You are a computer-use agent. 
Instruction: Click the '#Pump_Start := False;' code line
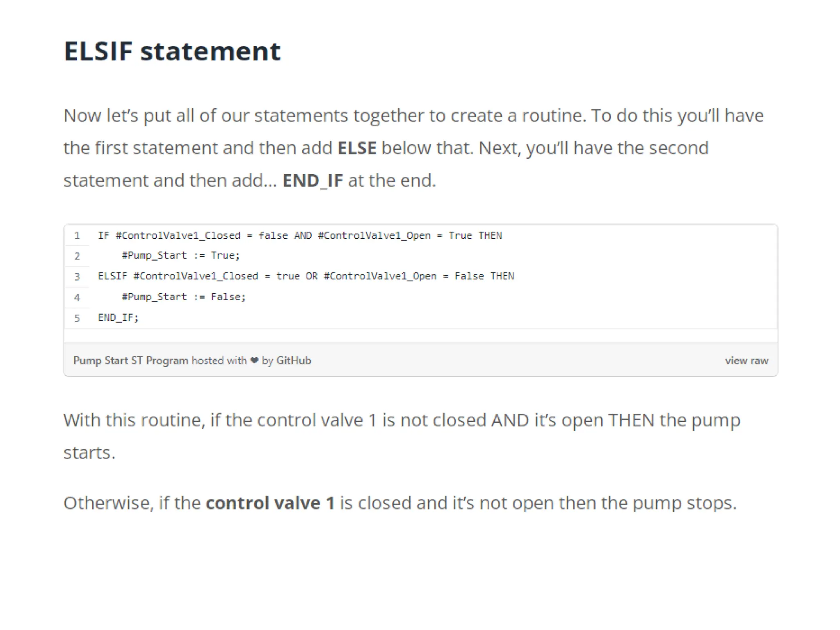[x=184, y=297]
